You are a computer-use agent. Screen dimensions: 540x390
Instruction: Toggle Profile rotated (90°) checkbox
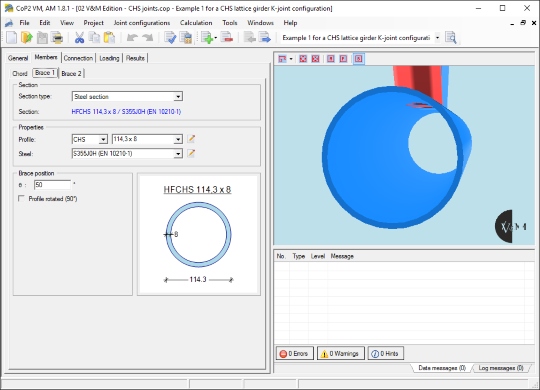coord(21,198)
